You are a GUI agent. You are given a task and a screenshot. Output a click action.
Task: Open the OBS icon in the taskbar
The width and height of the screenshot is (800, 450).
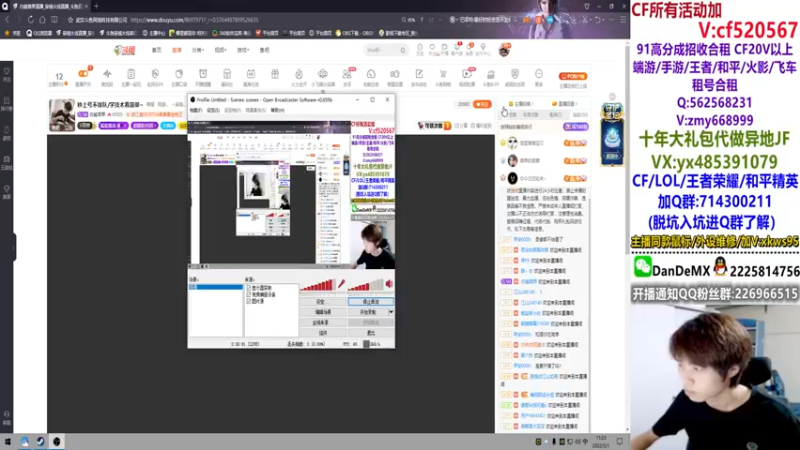tap(57, 441)
